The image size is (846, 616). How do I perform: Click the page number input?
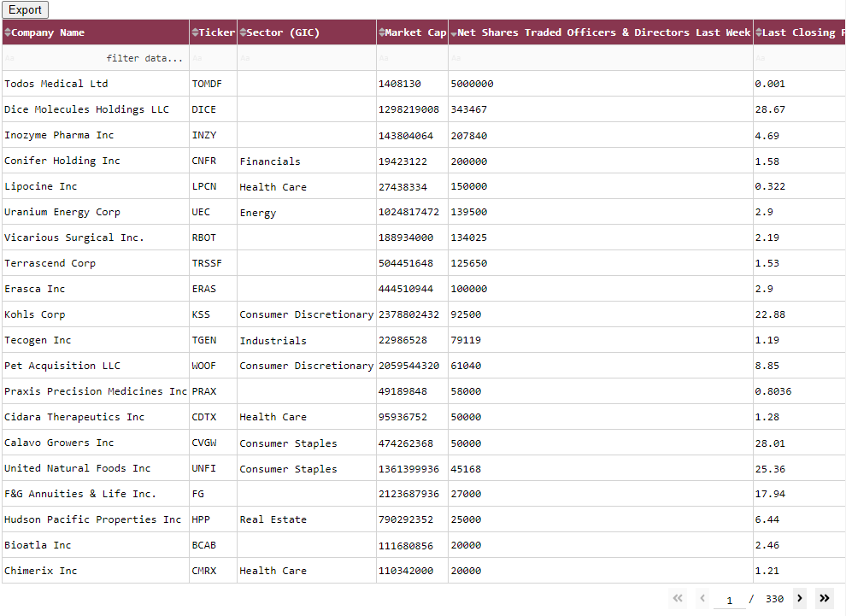[x=729, y=598]
